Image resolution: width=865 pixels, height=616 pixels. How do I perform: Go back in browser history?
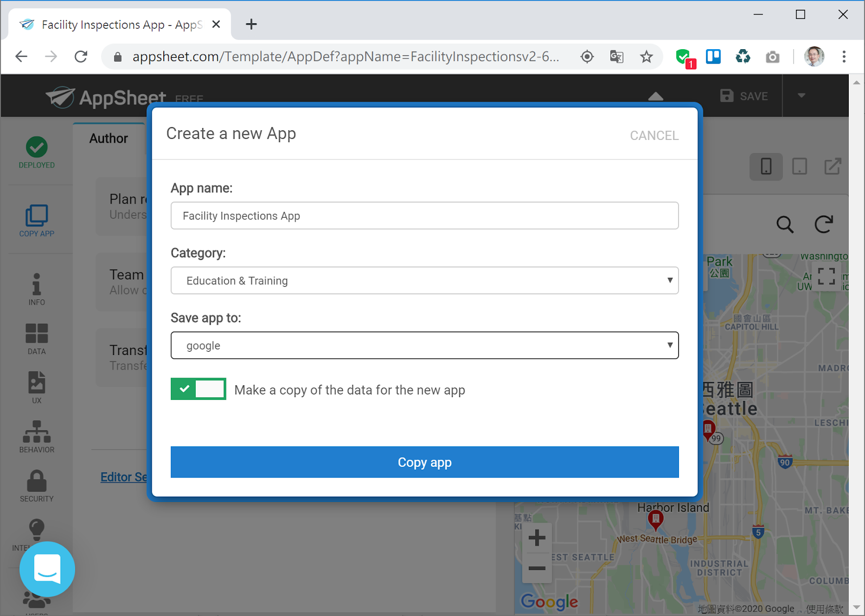click(22, 57)
